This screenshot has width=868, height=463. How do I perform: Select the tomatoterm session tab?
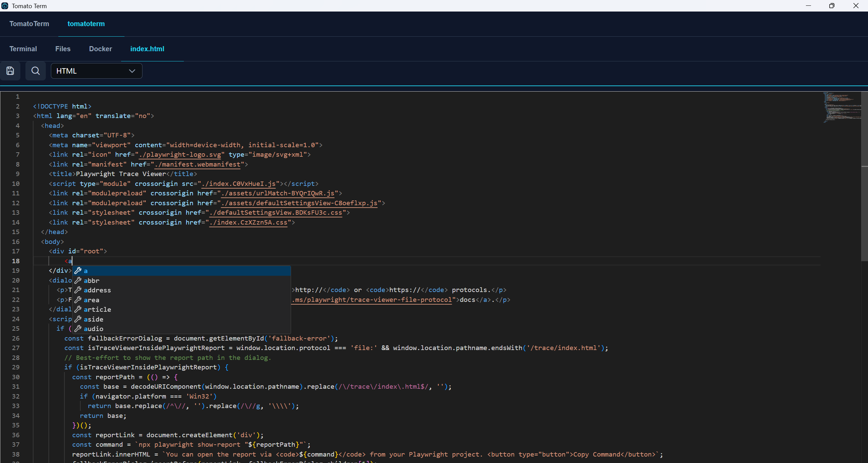tap(86, 24)
